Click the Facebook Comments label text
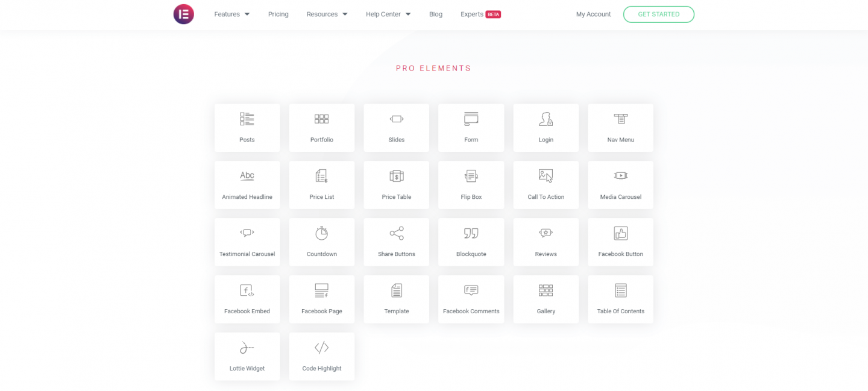 [471, 311]
